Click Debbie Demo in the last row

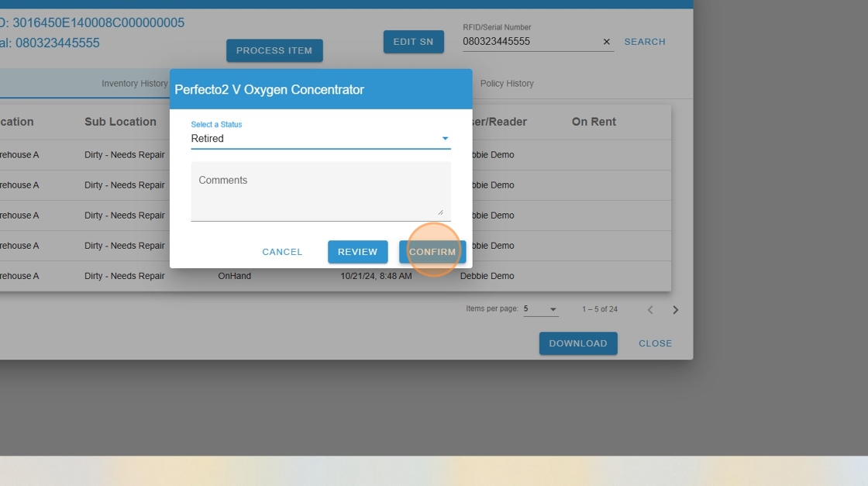487,276
